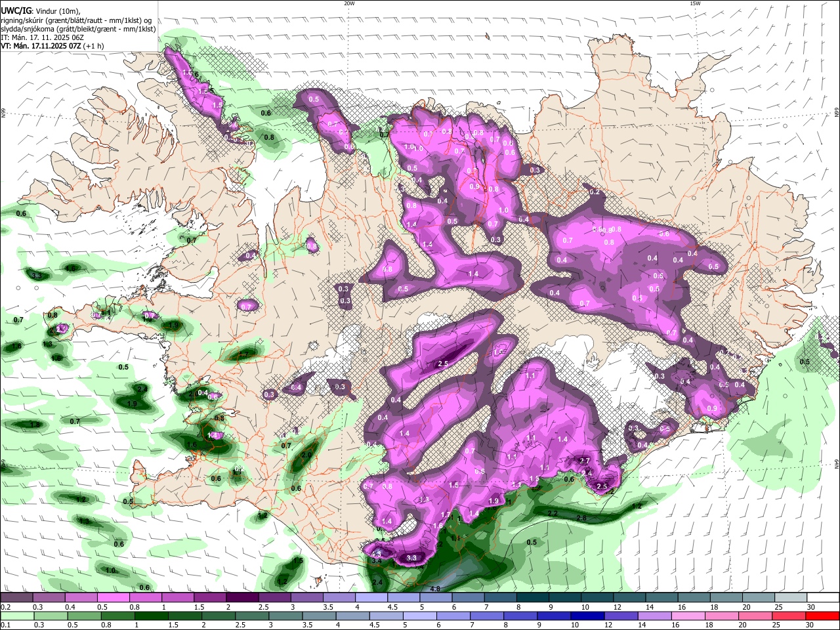Select top legend swatch between 2 and 2.5

[242, 598]
